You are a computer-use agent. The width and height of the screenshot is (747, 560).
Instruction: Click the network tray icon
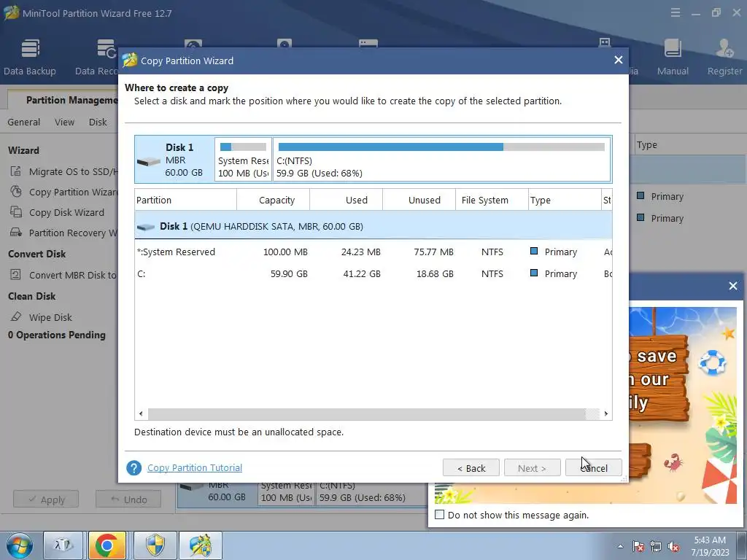pyautogui.click(x=656, y=546)
